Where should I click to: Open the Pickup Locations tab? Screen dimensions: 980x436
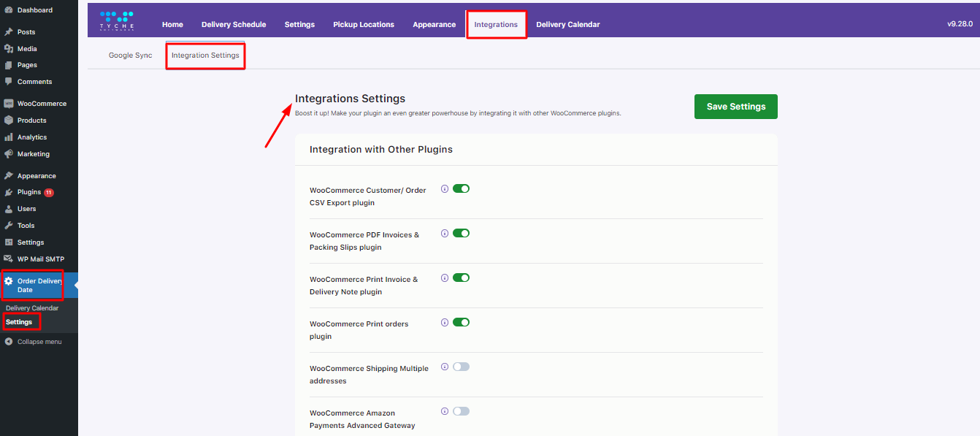coord(364,24)
